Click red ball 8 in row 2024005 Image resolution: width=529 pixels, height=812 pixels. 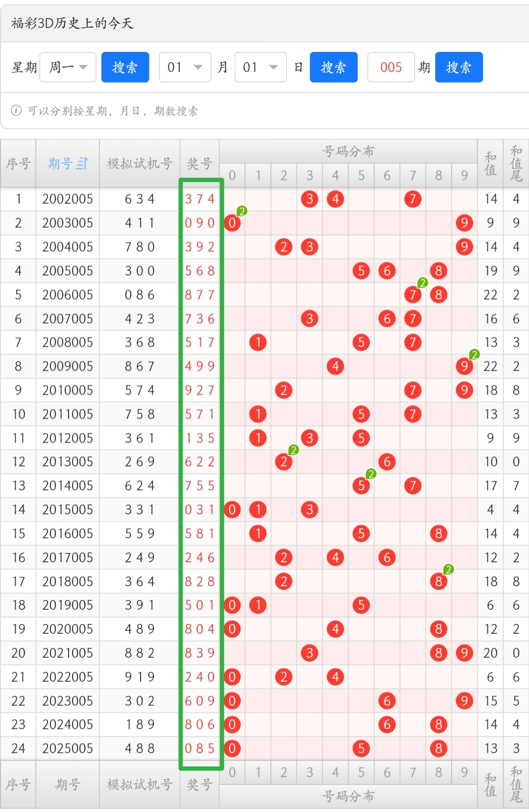(439, 724)
